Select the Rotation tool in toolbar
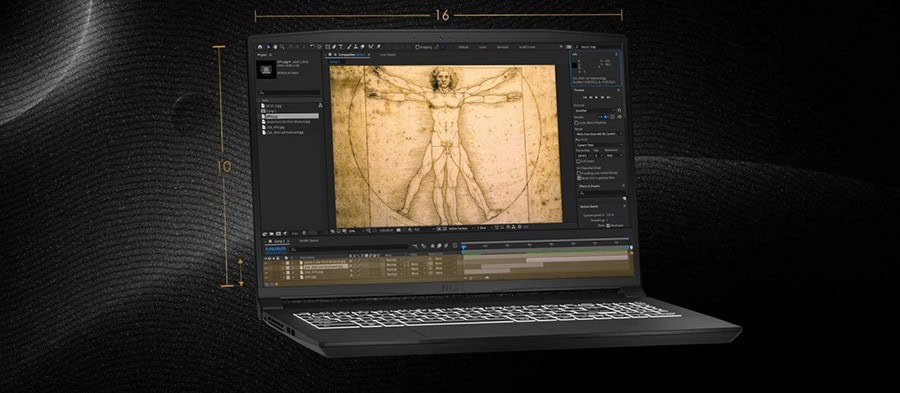 pos(313,46)
